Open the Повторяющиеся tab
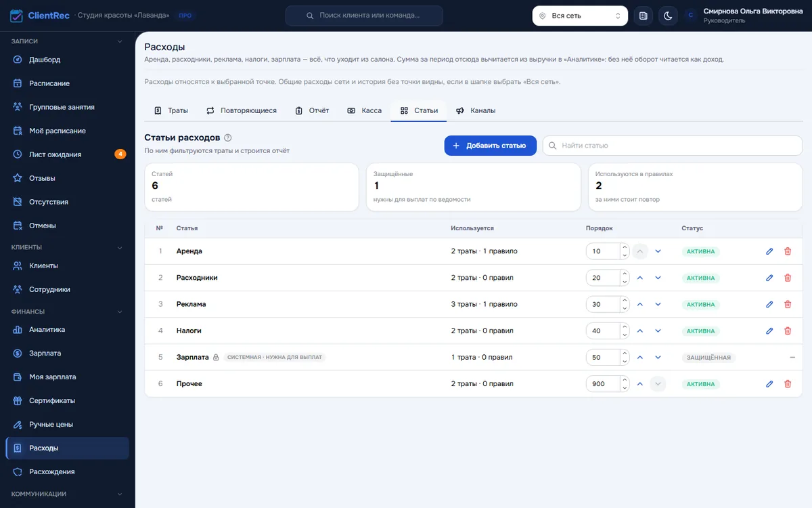Screen dimensions: 812x508 (x=242, y=110)
